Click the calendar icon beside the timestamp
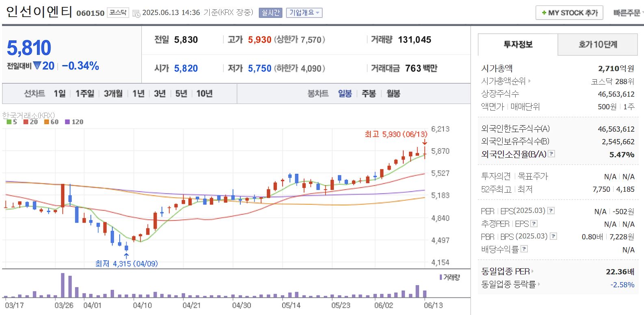 click(136, 13)
